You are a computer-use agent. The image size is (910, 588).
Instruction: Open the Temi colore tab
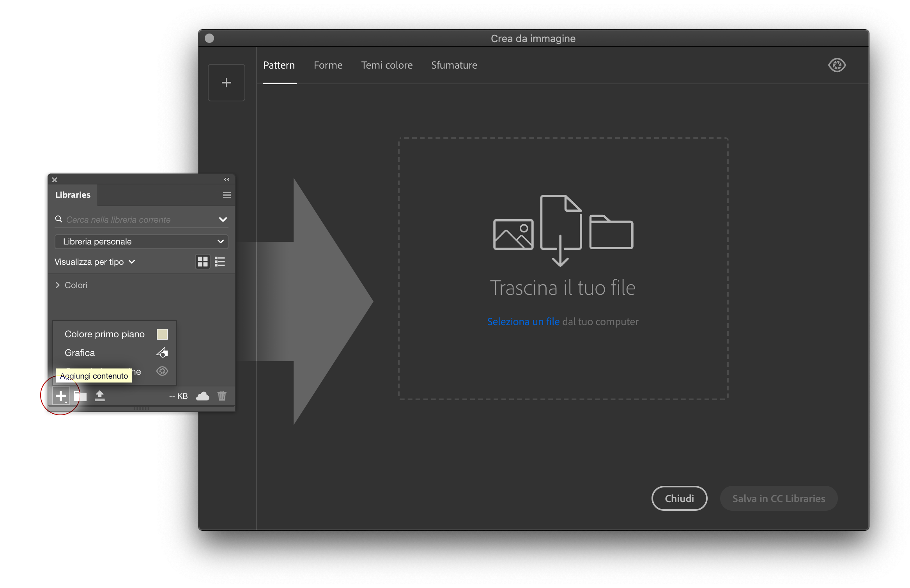[386, 65]
